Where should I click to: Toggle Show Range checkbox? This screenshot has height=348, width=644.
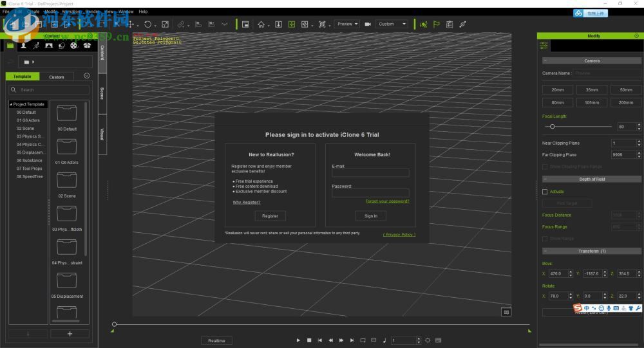(545, 239)
